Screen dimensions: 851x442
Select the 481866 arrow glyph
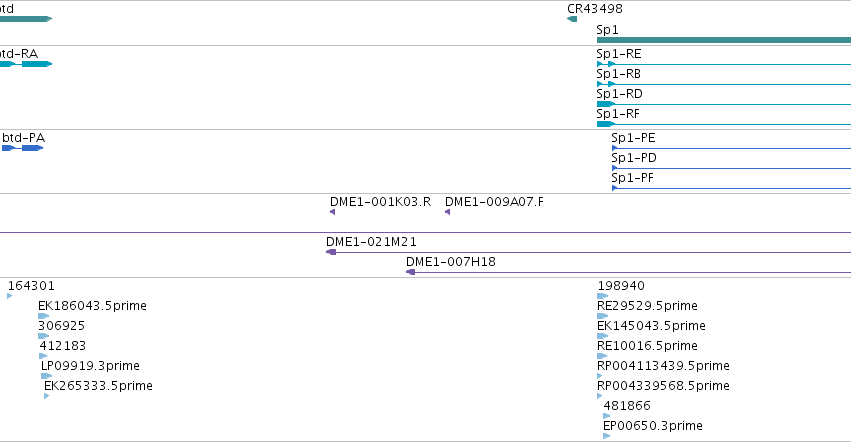click(x=607, y=416)
